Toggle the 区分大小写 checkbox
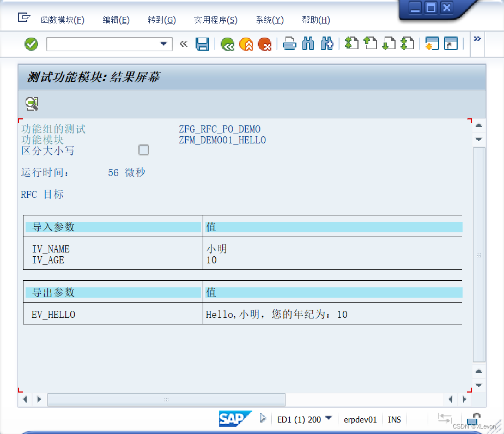This screenshot has width=504, height=434. pos(143,150)
